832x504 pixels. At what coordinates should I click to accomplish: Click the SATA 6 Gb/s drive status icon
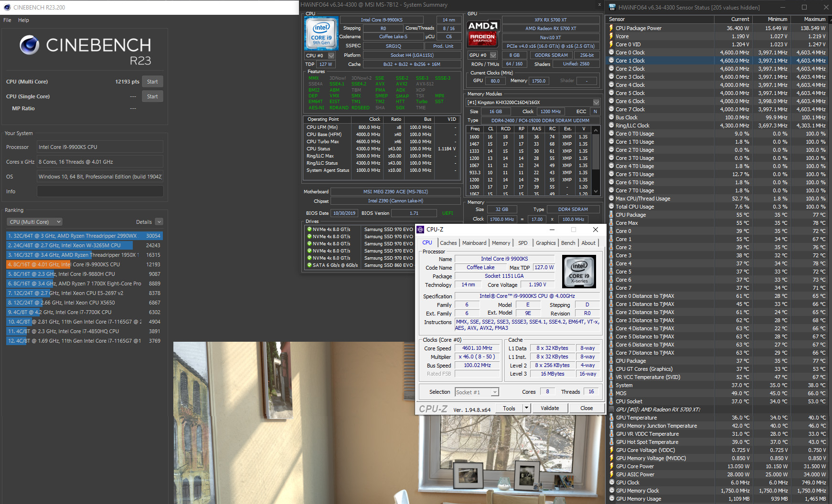[x=309, y=265]
